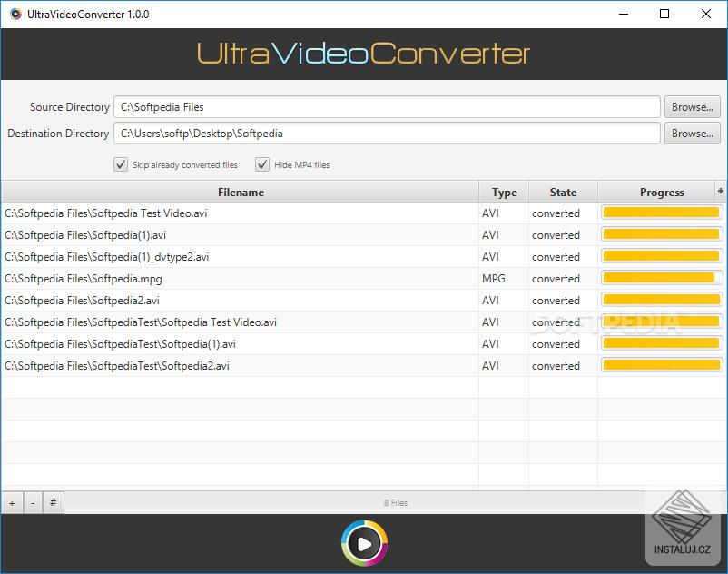This screenshot has height=574, width=728.
Task: Start conversion with the play button
Action: pyautogui.click(x=365, y=543)
